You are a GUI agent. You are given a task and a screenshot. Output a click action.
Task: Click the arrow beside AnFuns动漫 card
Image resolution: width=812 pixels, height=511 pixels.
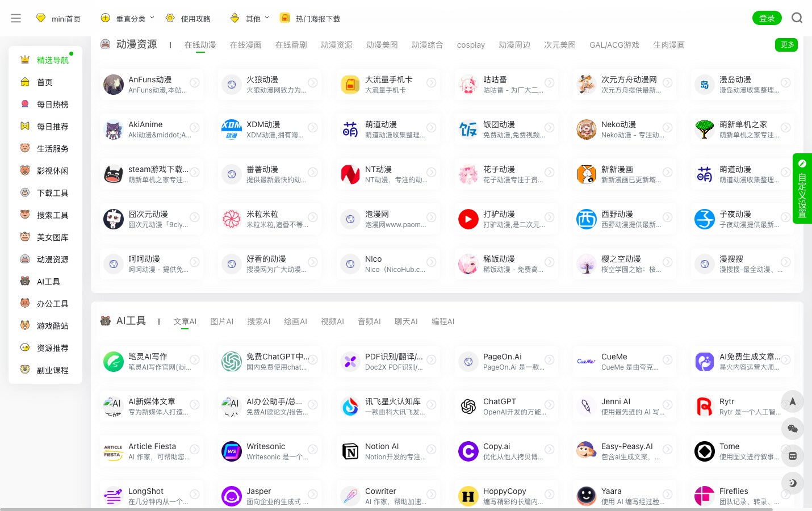195,83
